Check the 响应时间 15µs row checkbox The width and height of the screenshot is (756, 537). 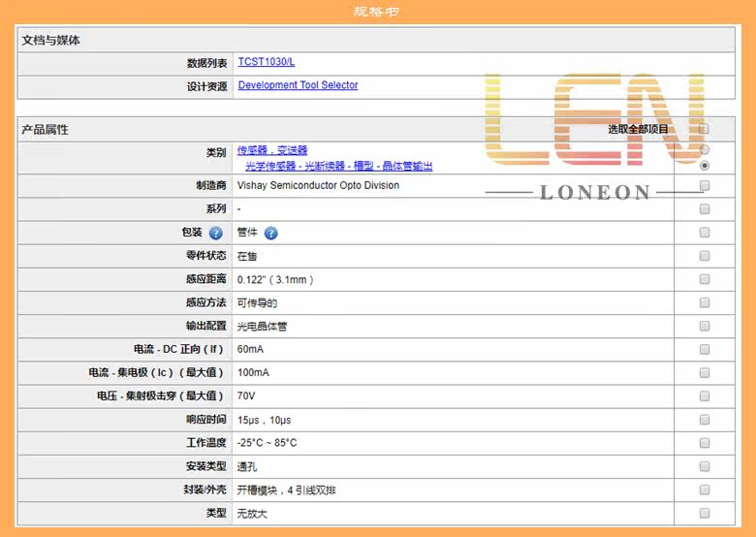(705, 420)
